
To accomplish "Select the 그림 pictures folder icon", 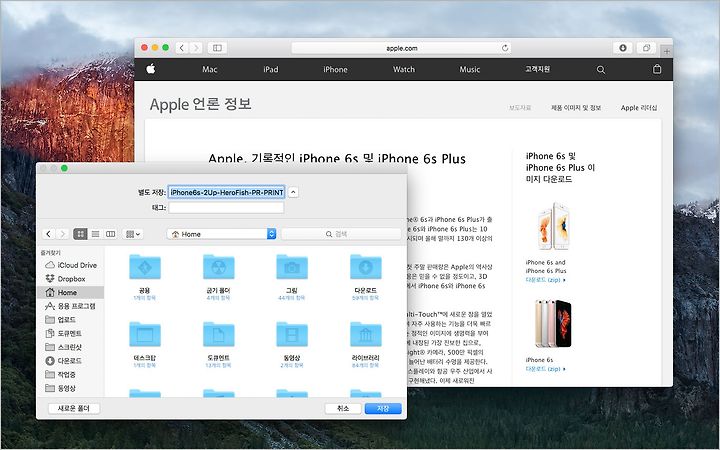I will [x=292, y=267].
